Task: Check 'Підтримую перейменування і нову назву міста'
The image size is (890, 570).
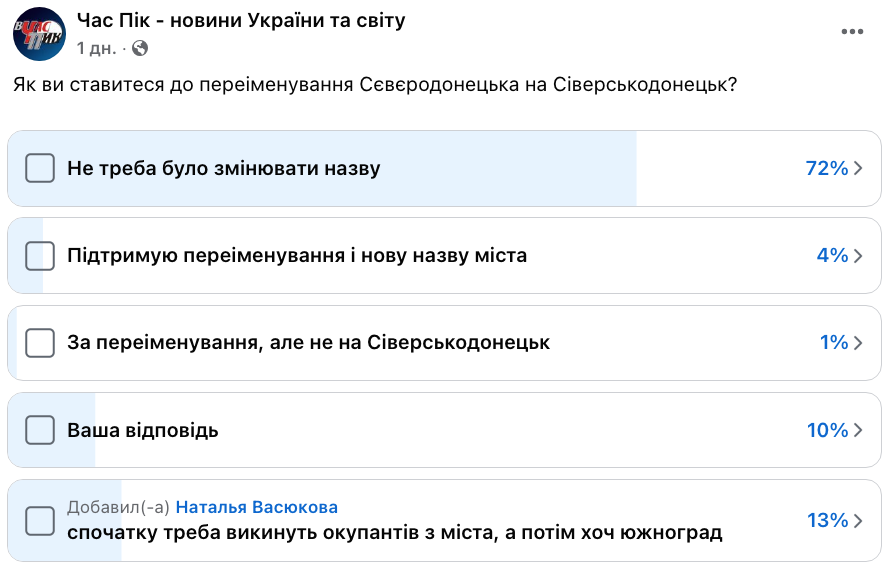Action: click(x=40, y=255)
